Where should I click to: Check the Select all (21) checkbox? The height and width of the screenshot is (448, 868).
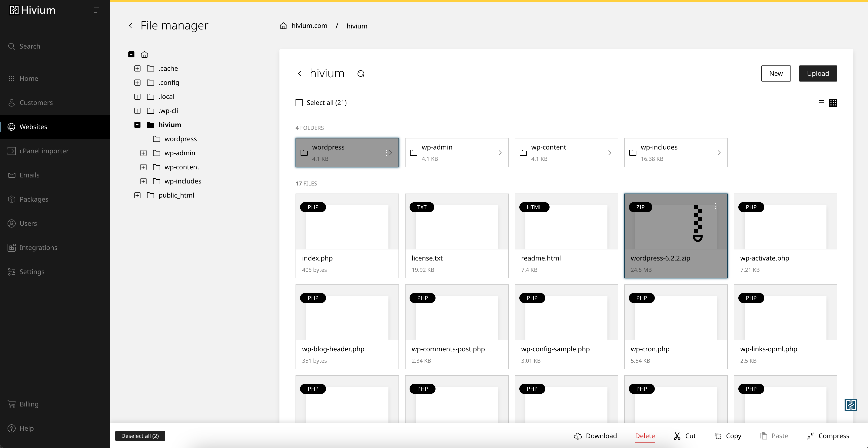coord(299,103)
